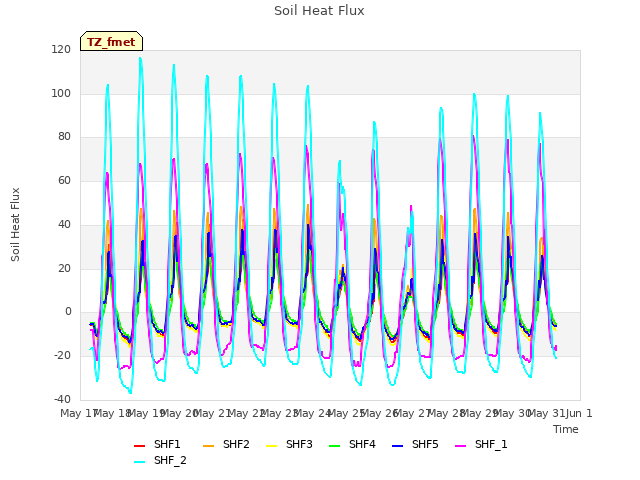Toggle the SHF3 legend entry
The image size is (640, 480).
click(289, 444)
